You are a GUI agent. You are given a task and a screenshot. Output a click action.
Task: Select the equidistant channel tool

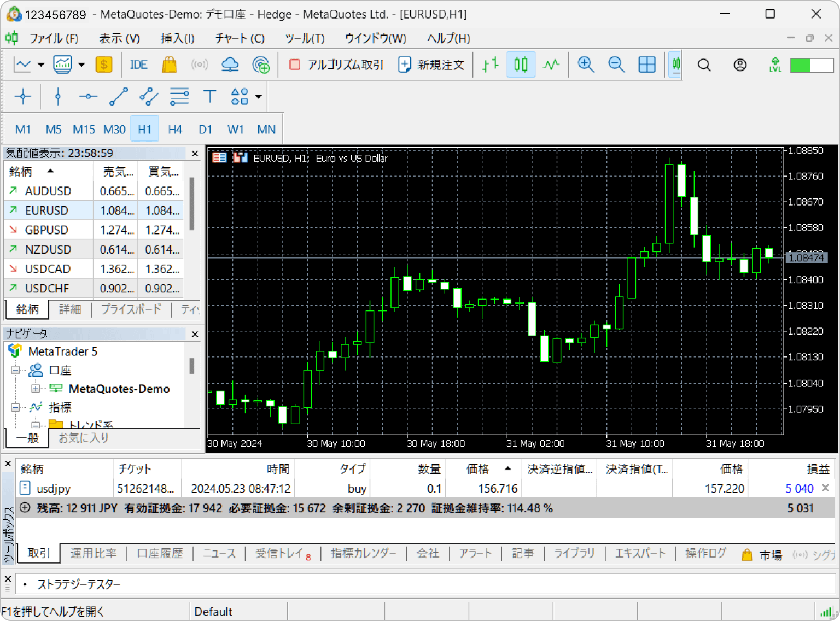(x=149, y=97)
